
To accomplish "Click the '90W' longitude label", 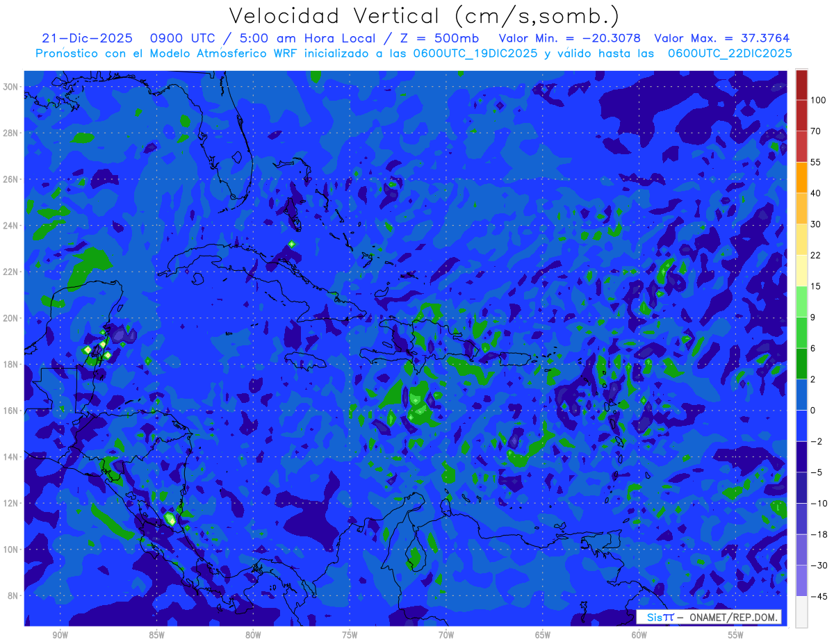I will (x=60, y=636).
